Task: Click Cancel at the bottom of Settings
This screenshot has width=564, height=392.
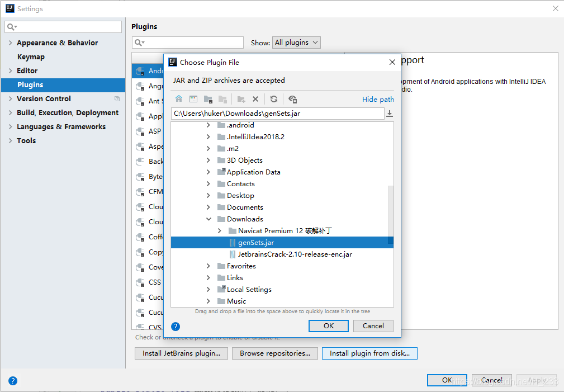Action: (492, 380)
